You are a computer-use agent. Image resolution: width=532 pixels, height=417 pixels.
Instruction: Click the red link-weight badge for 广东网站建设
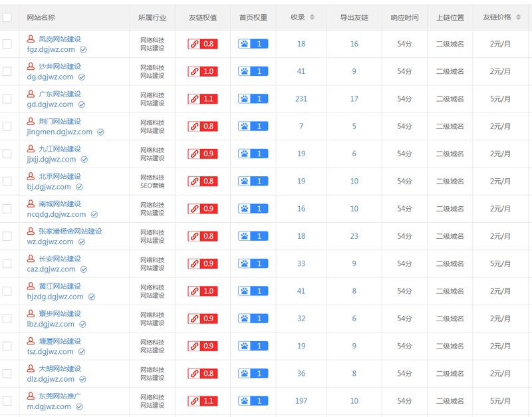(x=202, y=99)
